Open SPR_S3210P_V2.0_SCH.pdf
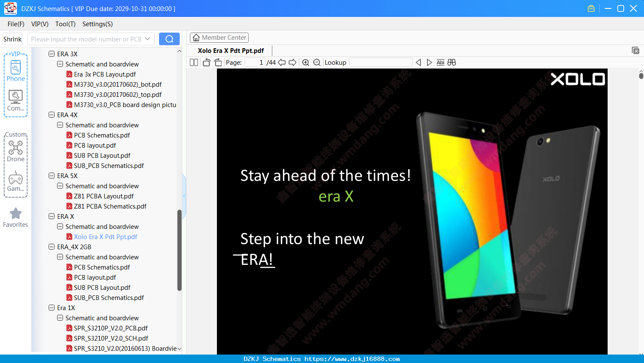The width and height of the screenshot is (644, 363). click(x=111, y=338)
